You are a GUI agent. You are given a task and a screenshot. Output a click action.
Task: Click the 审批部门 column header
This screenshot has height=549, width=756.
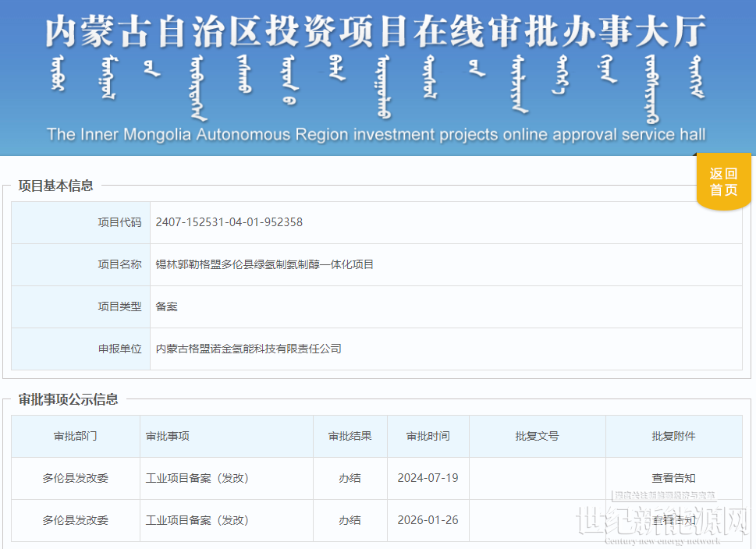pos(75,436)
